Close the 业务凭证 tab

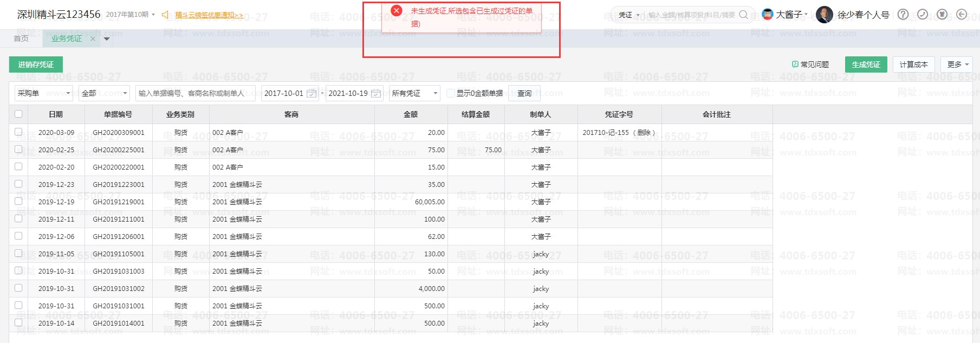[x=93, y=38]
